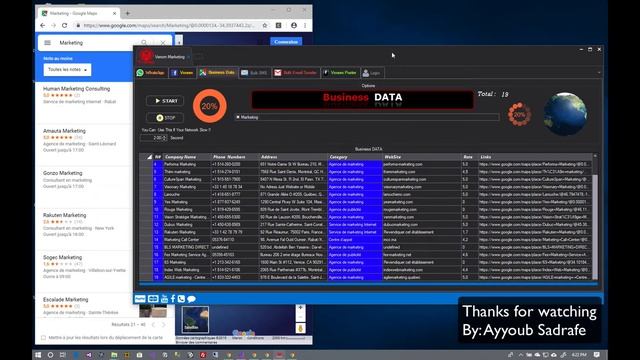Click the Chrome forward arrow
Screen dimensions: 640x360
point(53,25)
